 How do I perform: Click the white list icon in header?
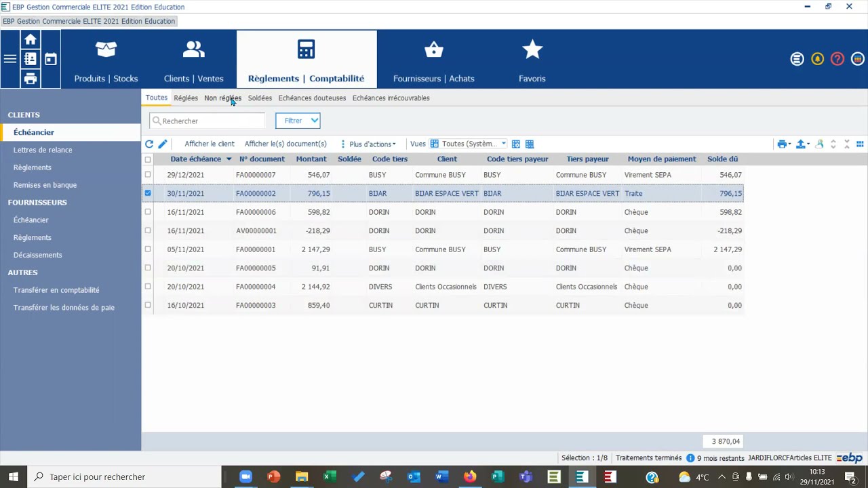click(797, 59)
